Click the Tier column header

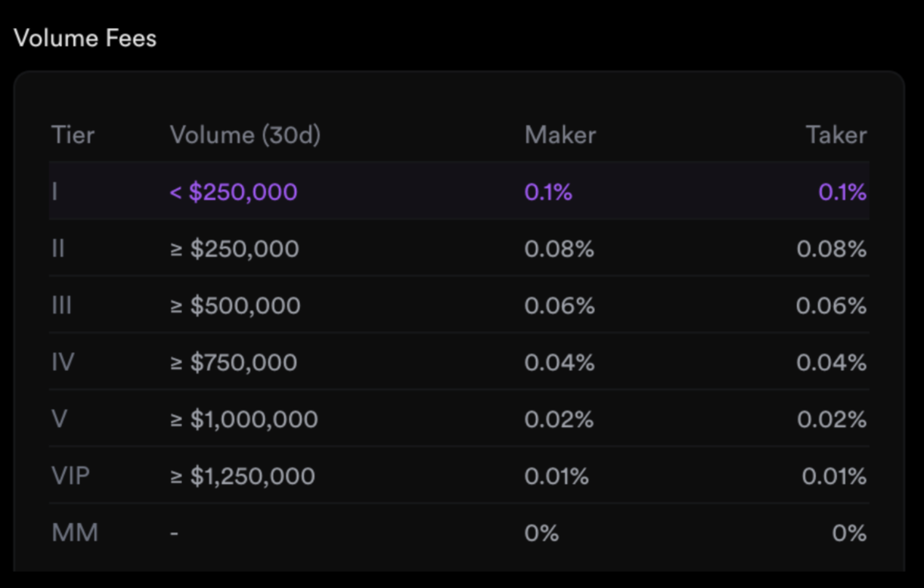[73, 135]
